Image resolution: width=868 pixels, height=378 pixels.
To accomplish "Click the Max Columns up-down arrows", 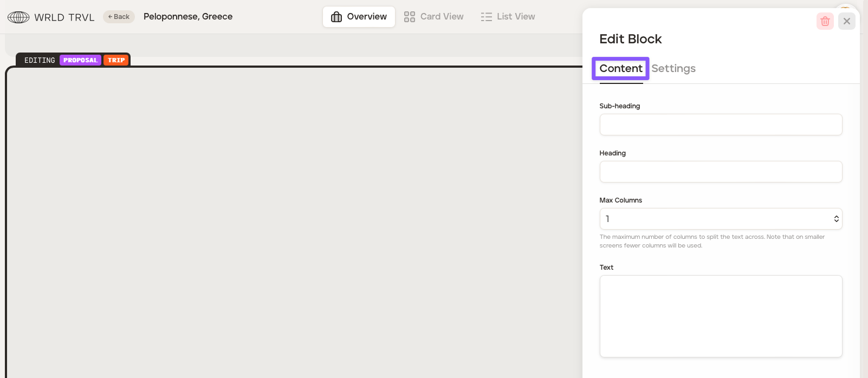I will click(836, 219).
